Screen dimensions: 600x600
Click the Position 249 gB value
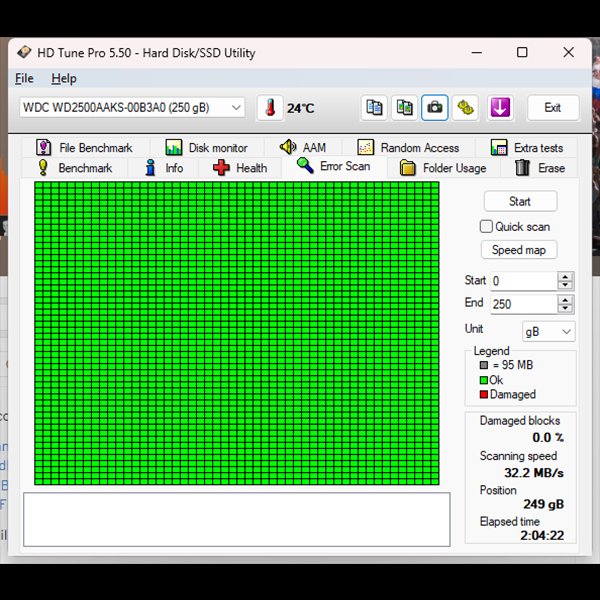(543, 504)
